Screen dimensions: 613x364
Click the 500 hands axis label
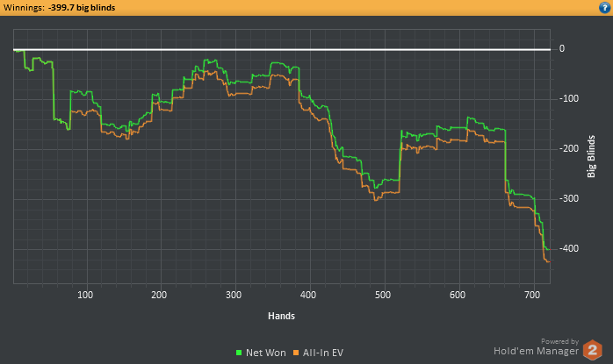tap(383, 295)
